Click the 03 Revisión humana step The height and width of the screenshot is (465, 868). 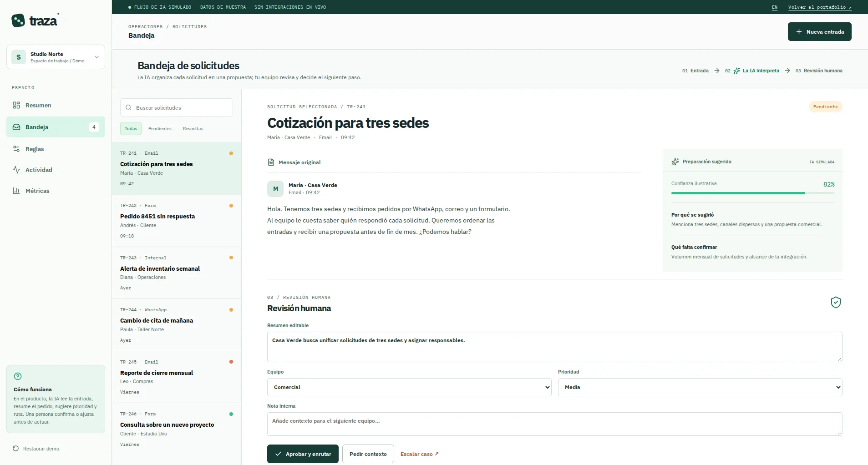tap(819, 71)
